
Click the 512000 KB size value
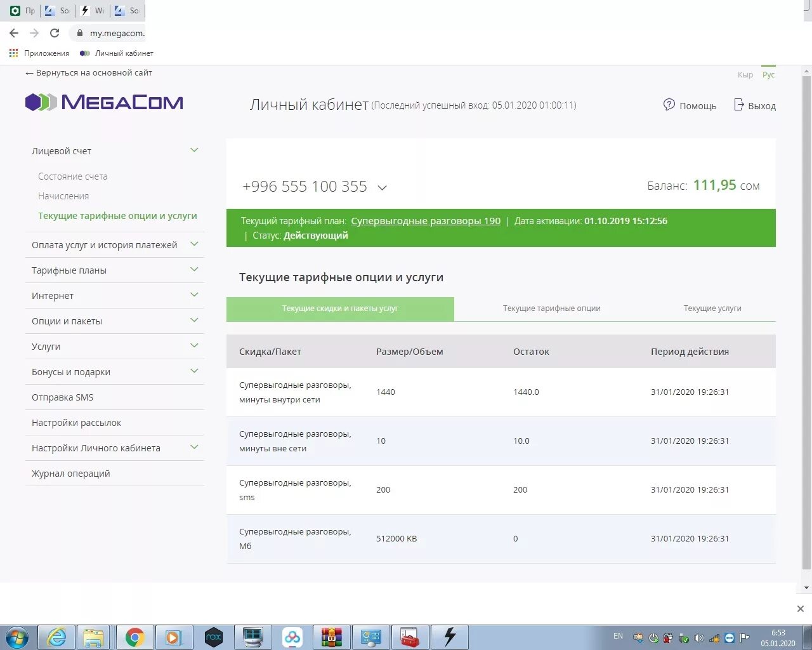396,539
